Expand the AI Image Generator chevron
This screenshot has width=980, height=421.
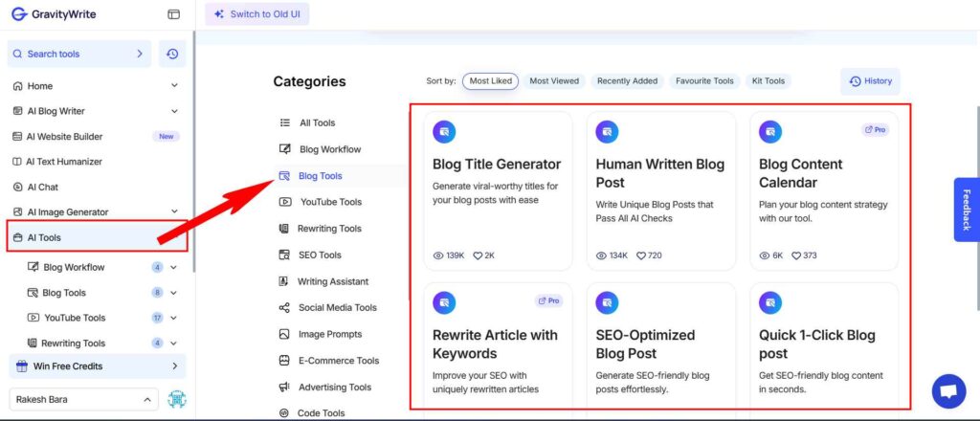174,211
